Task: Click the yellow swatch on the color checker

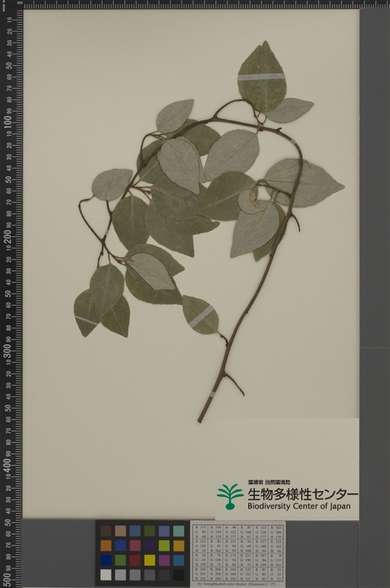Action: [150, 560]
